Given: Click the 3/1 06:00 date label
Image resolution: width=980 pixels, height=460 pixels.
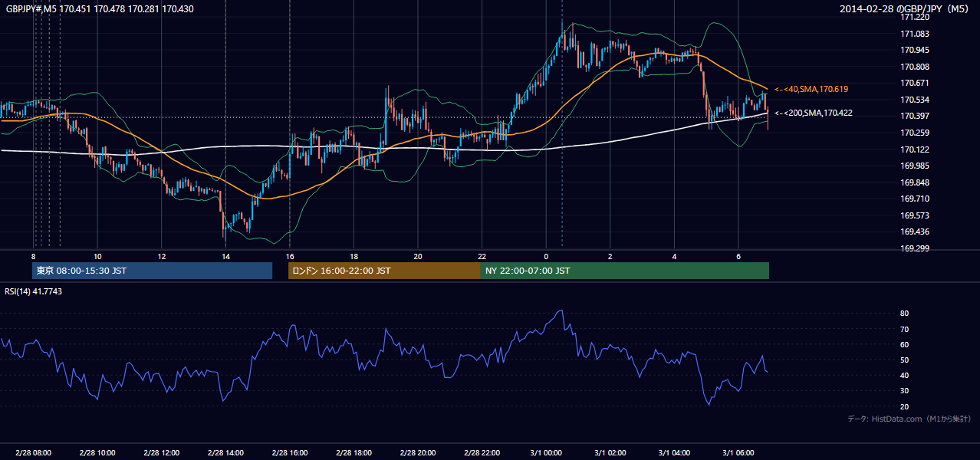Looking at the screenshot, I should point(738,452).
